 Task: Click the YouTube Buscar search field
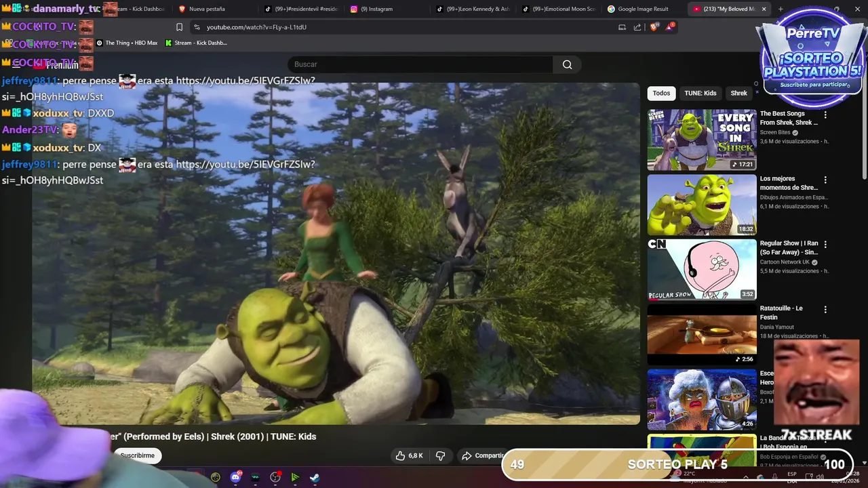point(420,64)
